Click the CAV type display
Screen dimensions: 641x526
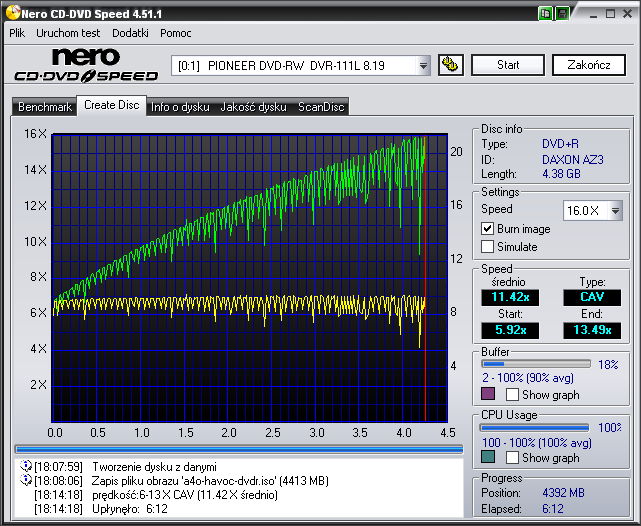[x=592, y=297]
